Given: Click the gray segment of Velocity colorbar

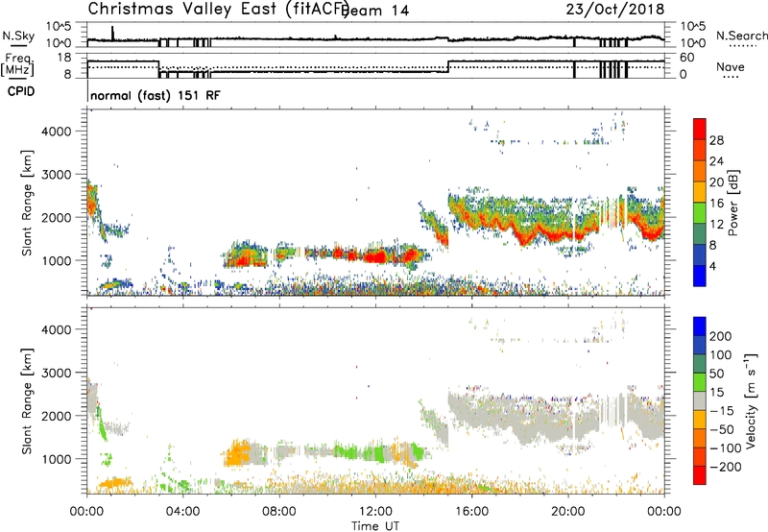Looking at the screenshot, I should 700,401.
